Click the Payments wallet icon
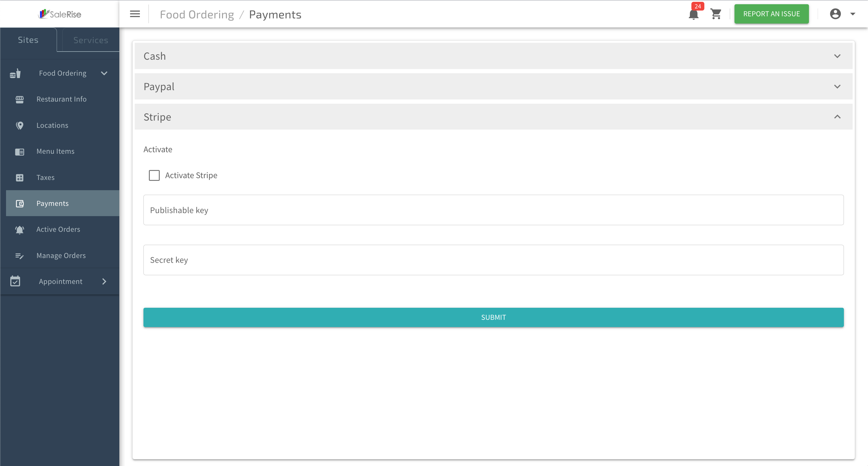 click(x=20, y=203)
